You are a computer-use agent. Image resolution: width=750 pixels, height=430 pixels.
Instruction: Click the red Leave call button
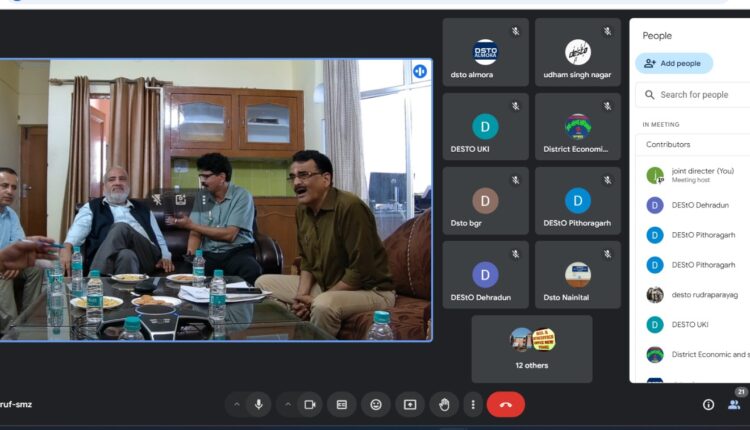pyautogui.click(x=505, y=404)
